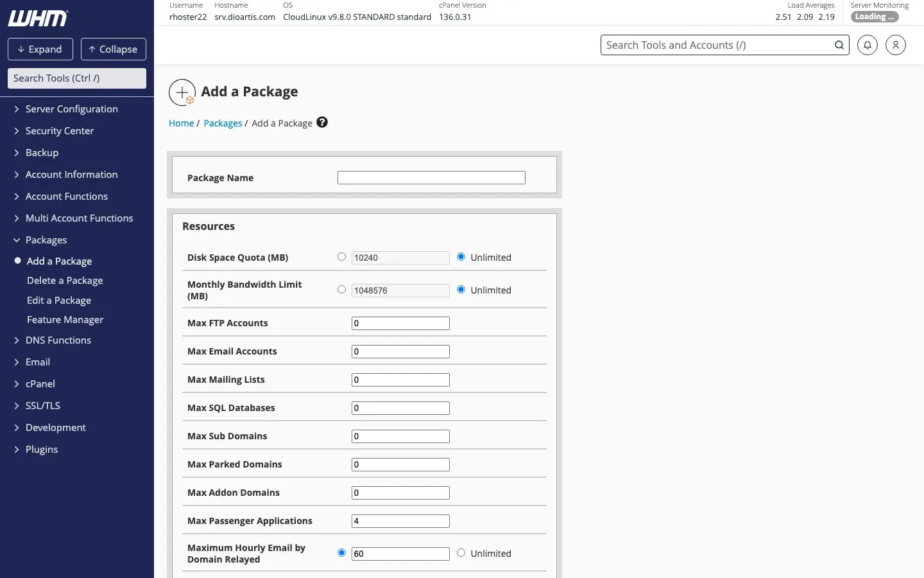
Task: Expand Server Configuration menu
Action: tap(71, 109)
